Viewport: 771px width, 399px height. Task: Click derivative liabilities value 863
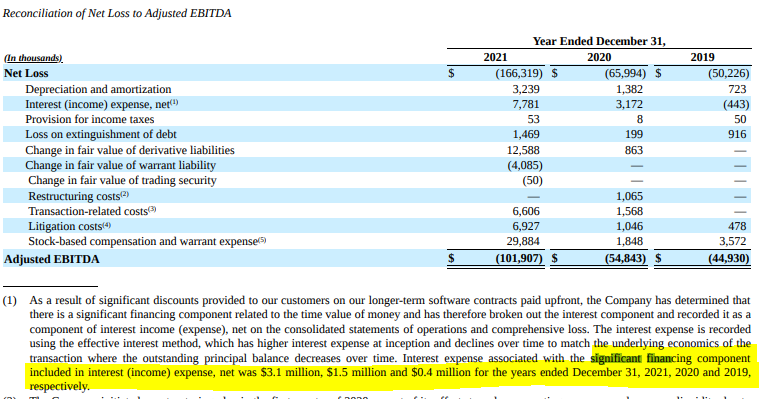(x=634, y=150)
